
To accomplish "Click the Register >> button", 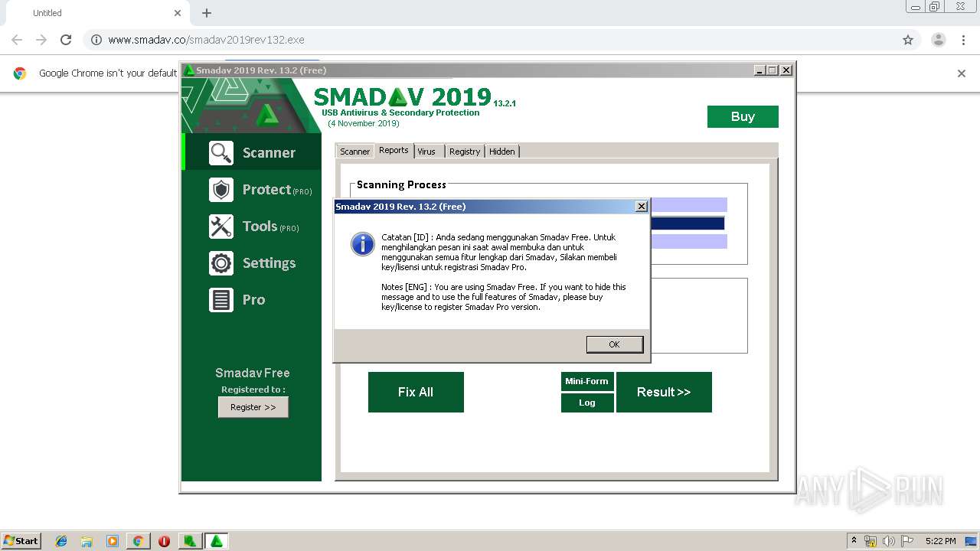I will pyautogui.click(x=253, y=407).
